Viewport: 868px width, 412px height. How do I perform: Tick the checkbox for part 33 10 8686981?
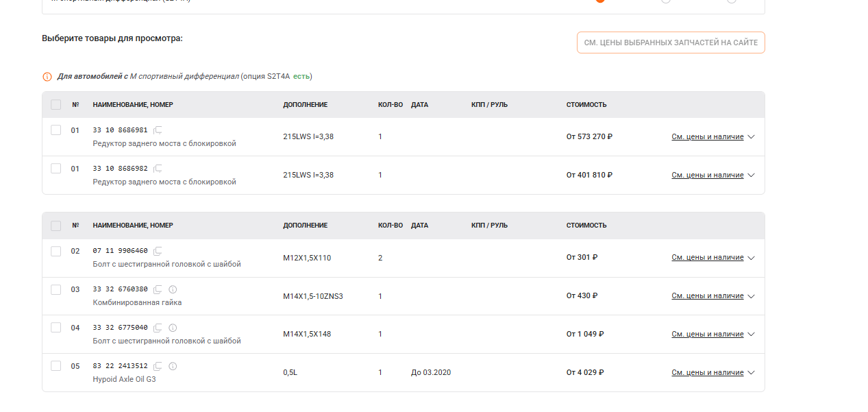coord(56,130)
